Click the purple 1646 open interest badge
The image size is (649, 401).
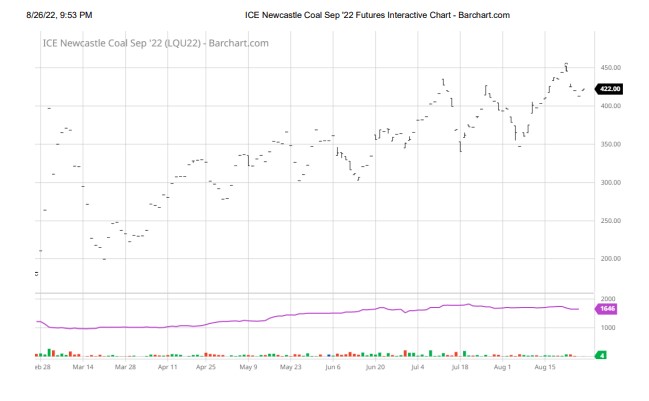[x=609, y=310]
